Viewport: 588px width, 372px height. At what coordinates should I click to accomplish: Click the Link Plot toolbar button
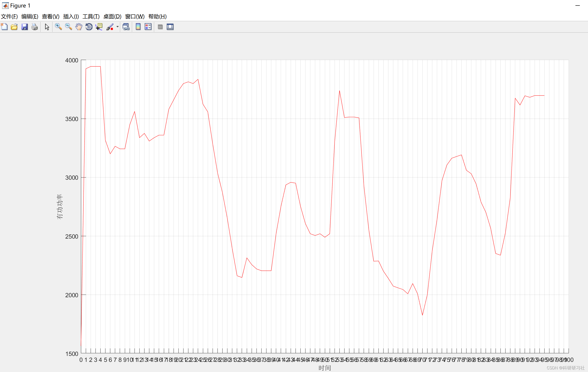[x=126, y=27]
